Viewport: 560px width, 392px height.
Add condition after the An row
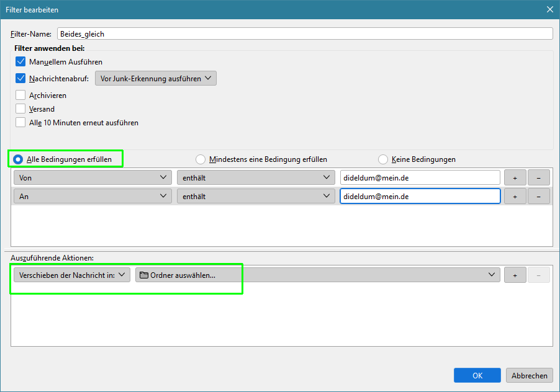[515, 197]
